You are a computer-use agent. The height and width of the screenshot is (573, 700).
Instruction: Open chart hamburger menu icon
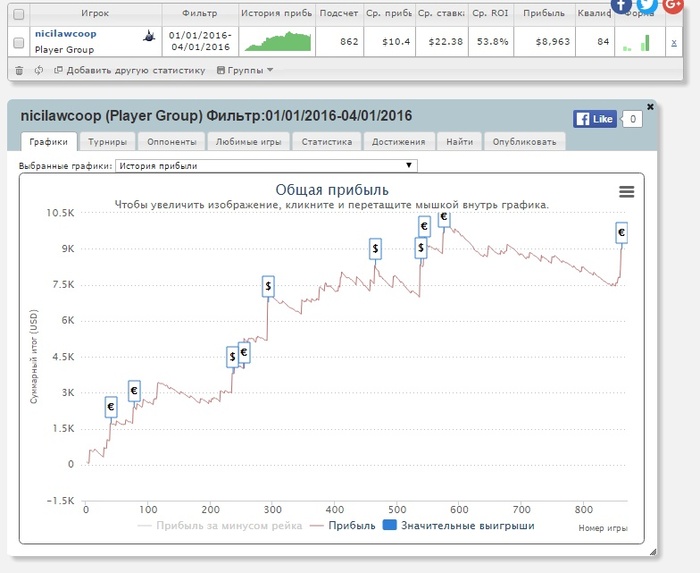627,192
